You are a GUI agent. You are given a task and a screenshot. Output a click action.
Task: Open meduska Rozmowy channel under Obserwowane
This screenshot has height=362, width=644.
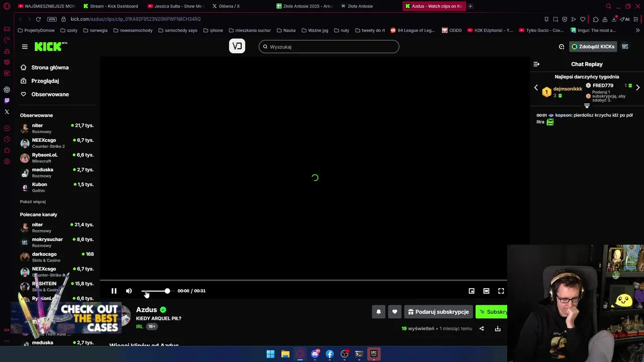coord(57,172)
